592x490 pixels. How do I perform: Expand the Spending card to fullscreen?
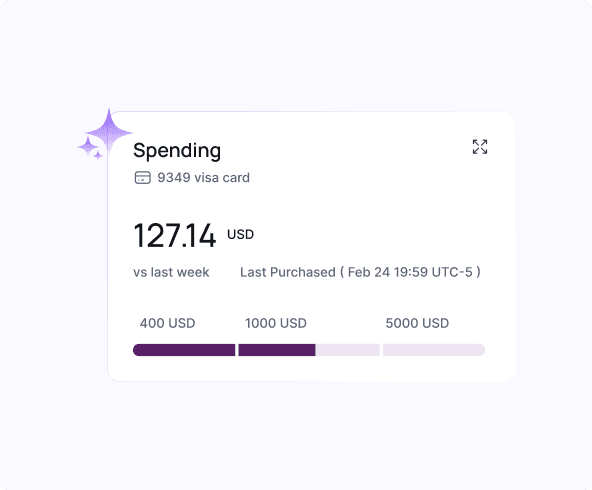tap(480, 147)
